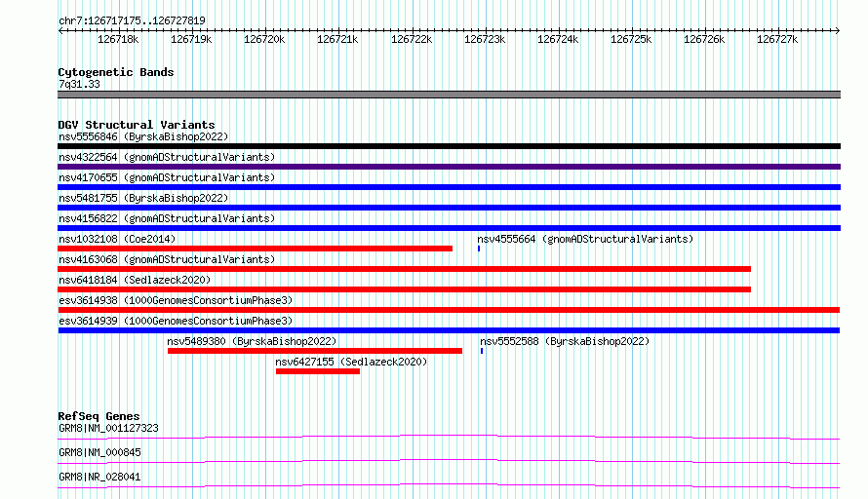
Task: Click the red esv3614938 variant bar
Action: click(x=449, y=310)
